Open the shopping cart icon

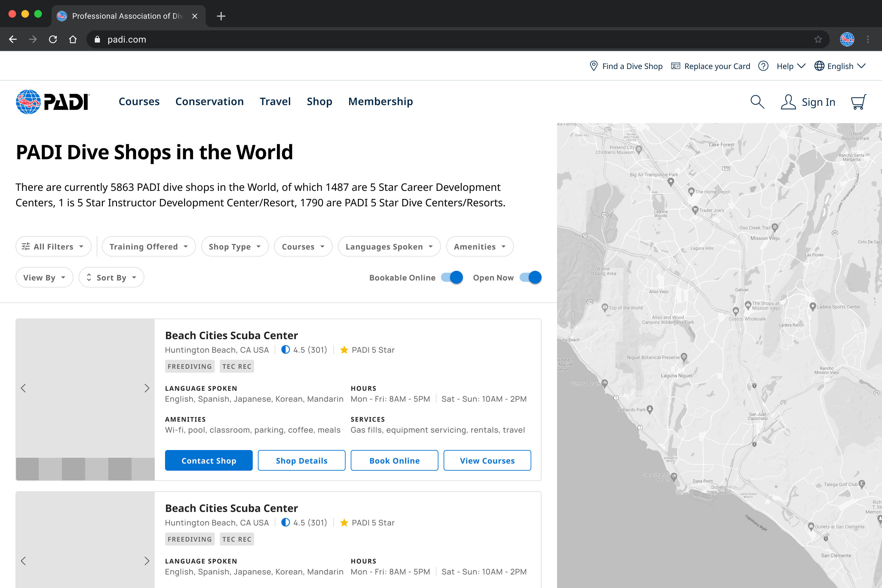pos(858,102)
